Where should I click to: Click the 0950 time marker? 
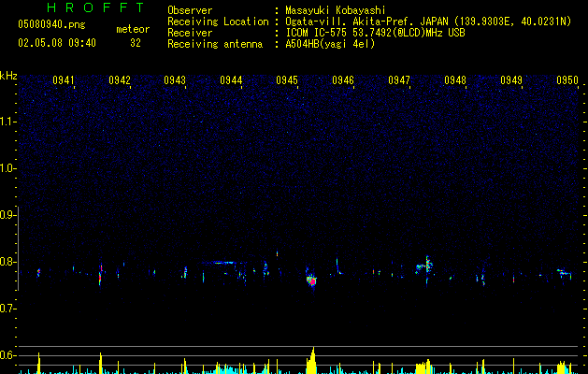(567, 80)
